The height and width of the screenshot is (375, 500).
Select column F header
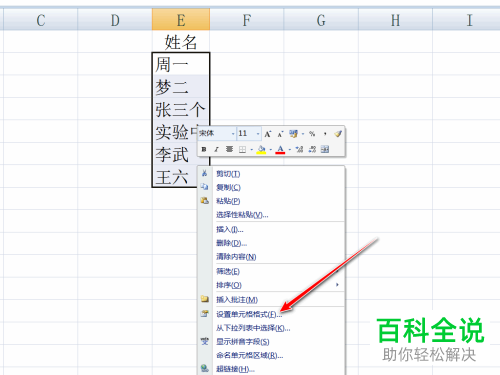(x=247, y=20)
